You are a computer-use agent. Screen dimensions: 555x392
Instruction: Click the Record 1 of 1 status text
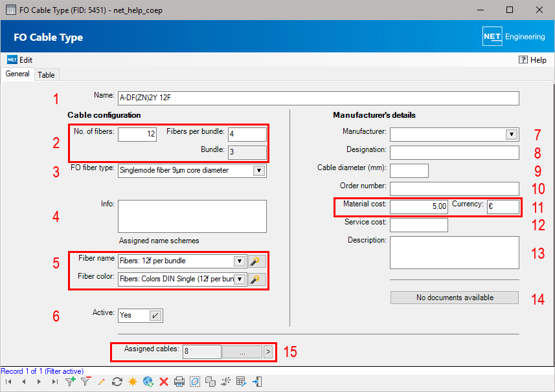tap(42, 371)
